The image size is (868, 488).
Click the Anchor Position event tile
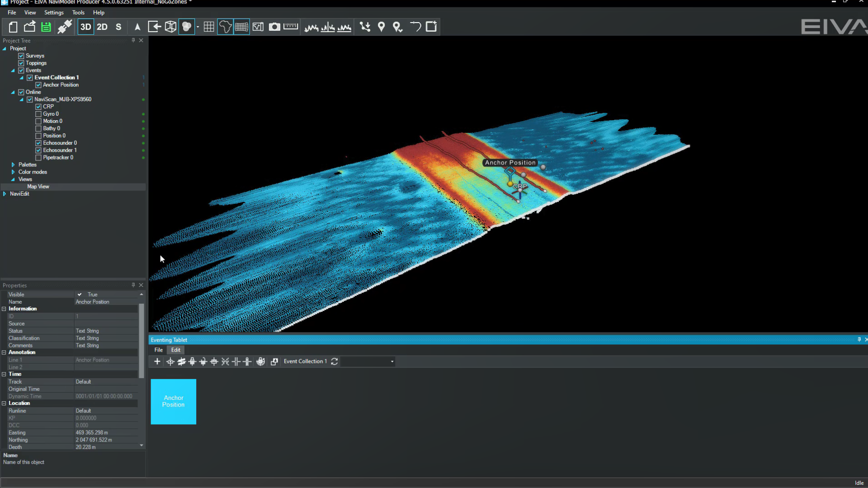coord(174,402)
